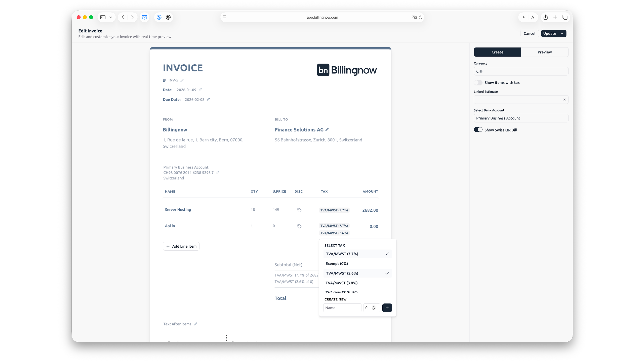The image size is (644, 362).
Task: Click the plus icon to add new tax
Action: click(x=387, y=308)
